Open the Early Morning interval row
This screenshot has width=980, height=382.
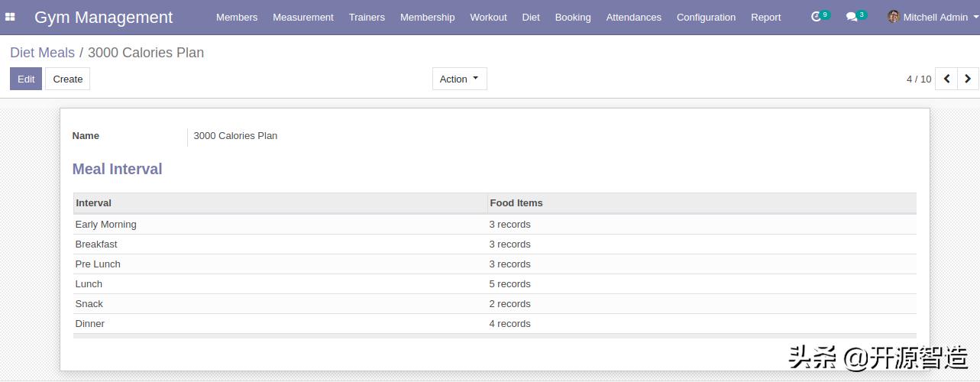(106, 225)
